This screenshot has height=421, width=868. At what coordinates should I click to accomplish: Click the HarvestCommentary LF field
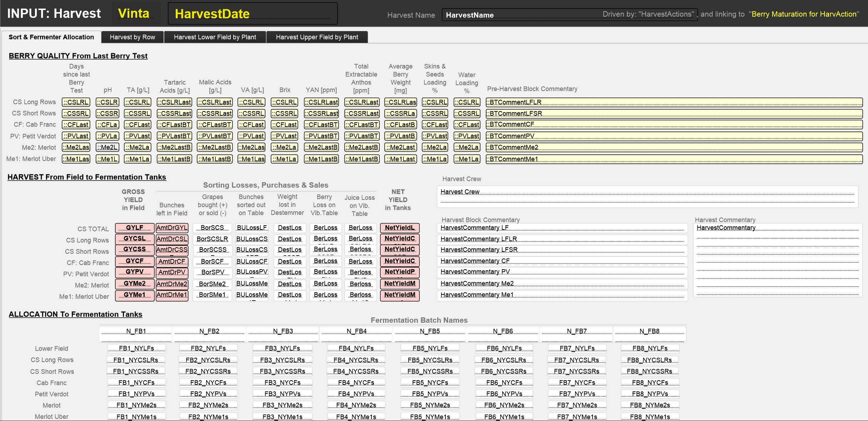pyautogui.click(x=562, y=228)
